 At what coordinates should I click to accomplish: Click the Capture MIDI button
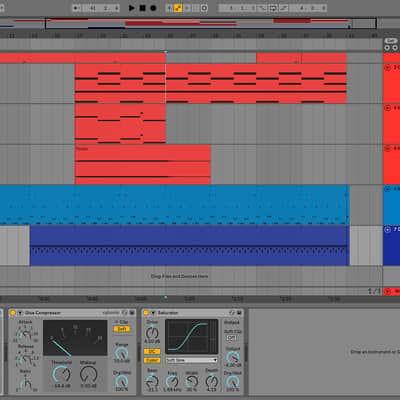[196, 8]
